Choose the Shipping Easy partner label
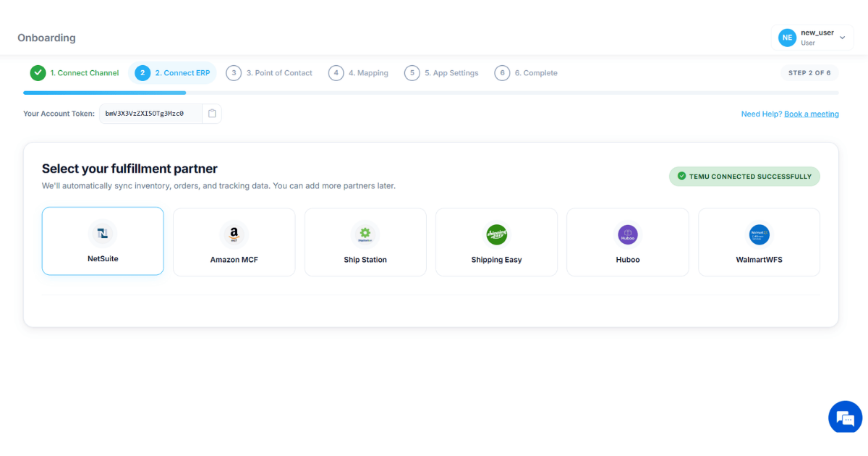Image resolution: width=868 pixels, height=456 pixels. click(x=496, y=260)
